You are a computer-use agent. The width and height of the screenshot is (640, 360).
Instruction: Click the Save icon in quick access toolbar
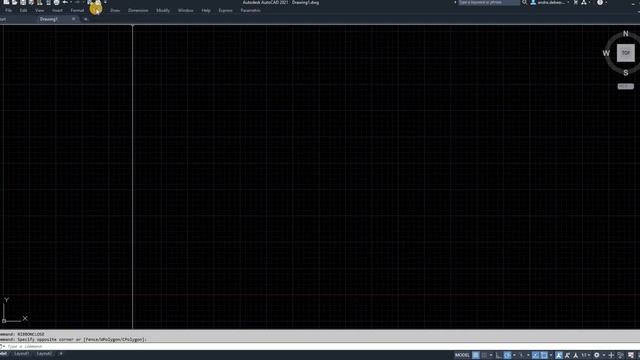click(x=23, y=2)
